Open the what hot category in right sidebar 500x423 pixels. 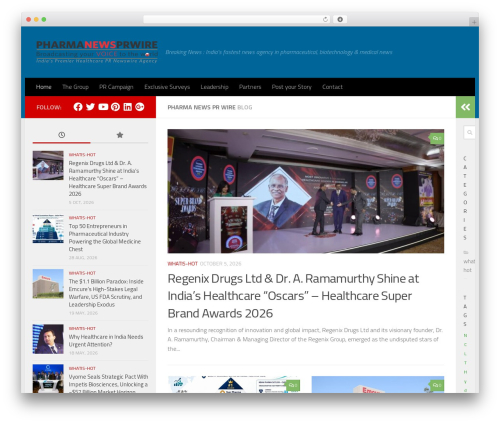469,266
